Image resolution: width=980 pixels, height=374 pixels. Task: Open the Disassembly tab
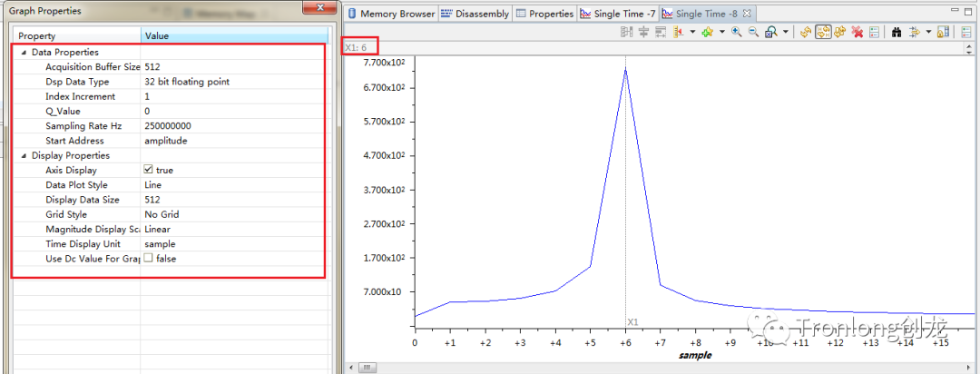point(475,14)
